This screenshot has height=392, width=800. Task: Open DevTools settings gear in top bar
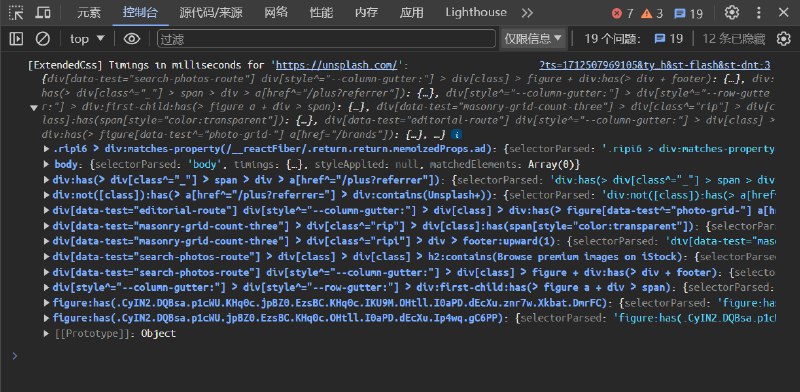click(732, 13)
